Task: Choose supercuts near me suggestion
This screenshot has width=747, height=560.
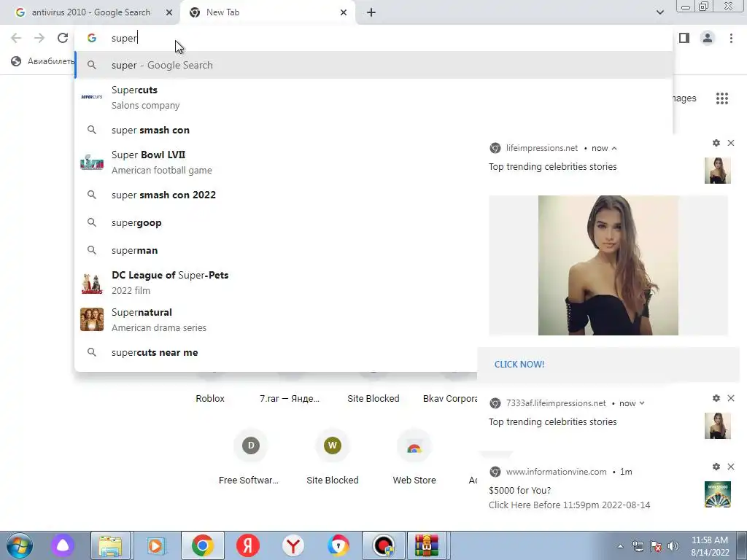Action: click(276, 352)
